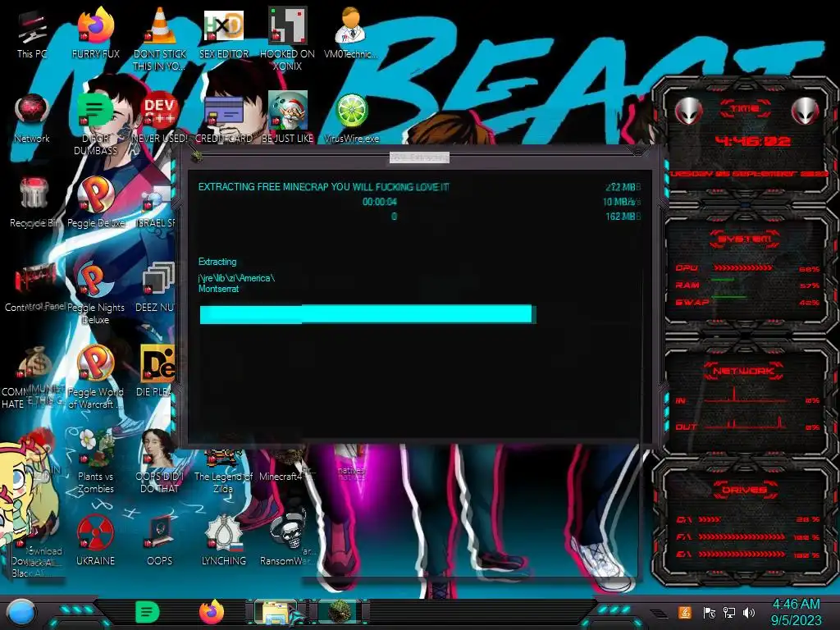Click the DRIVES gadget header
The width and height of the screenshot is (840, 630).
[x=743, y=490]
